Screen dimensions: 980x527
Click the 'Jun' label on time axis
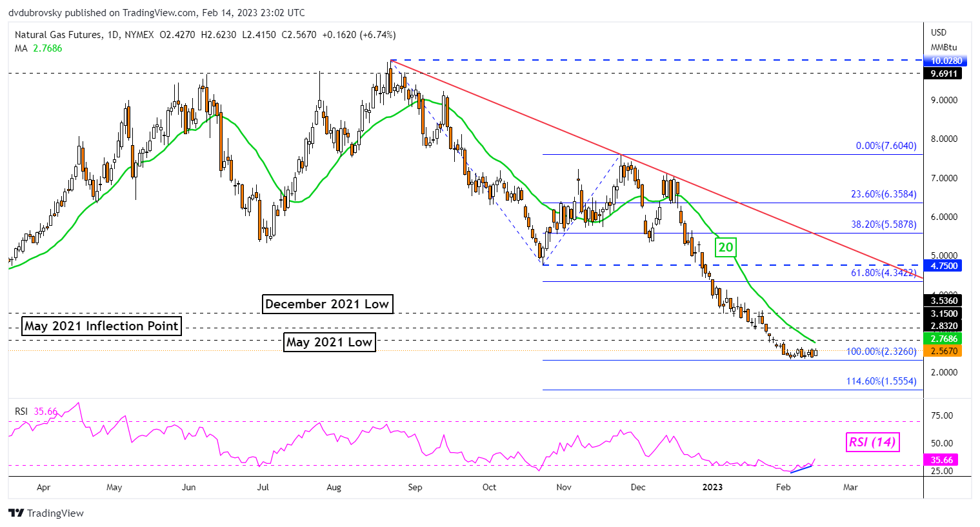point(188,487)
